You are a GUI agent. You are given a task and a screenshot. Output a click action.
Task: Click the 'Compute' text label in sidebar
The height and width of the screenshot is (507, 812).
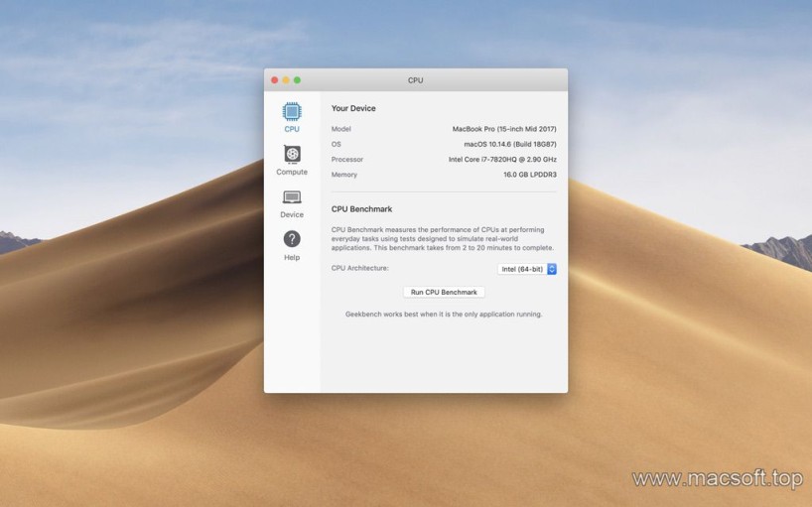coord(292,173)
